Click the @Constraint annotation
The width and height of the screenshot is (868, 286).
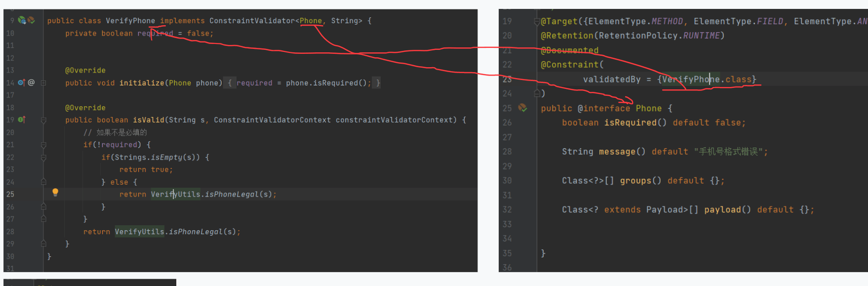(x=570, y=65)
